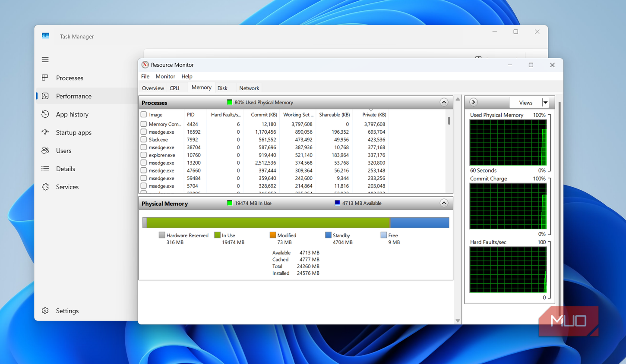Click the Performance icon in Task Manager sidebar
Screen dimensions: 626x364
click(x=45, y=96)
